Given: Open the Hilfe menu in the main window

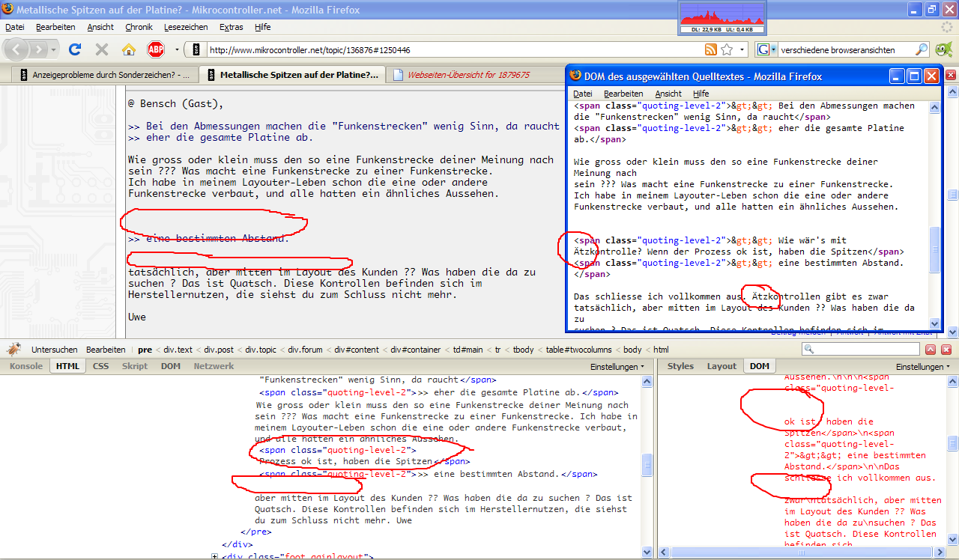Looking at the screenshot, I should (x=263, y=27).
